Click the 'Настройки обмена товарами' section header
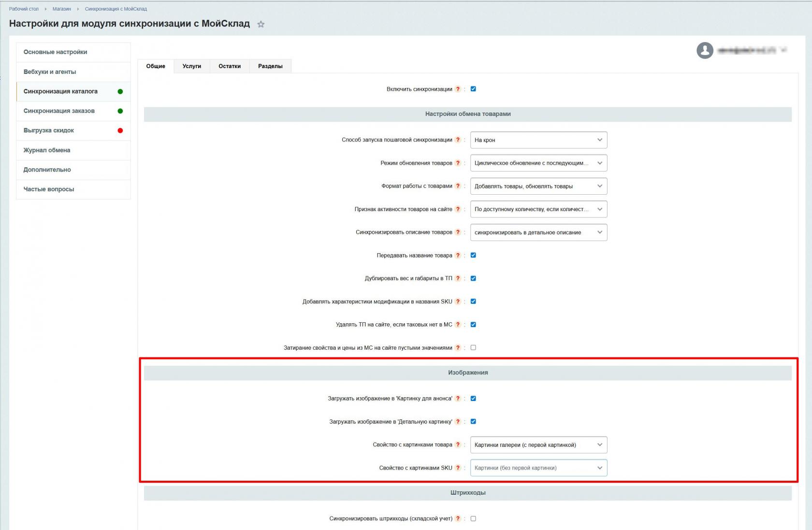 (x=468, y=114)
